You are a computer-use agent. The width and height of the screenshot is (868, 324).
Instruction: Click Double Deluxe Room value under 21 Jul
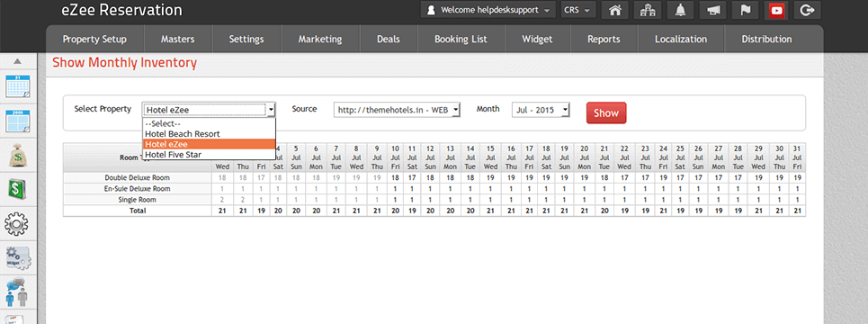coord(604,178)
